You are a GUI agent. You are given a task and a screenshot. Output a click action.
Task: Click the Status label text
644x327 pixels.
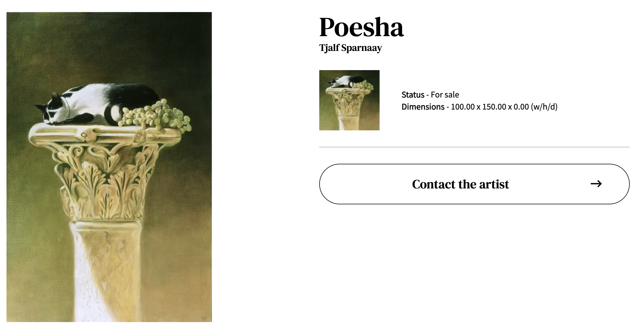pyautogui.click(x=413, y=95)
